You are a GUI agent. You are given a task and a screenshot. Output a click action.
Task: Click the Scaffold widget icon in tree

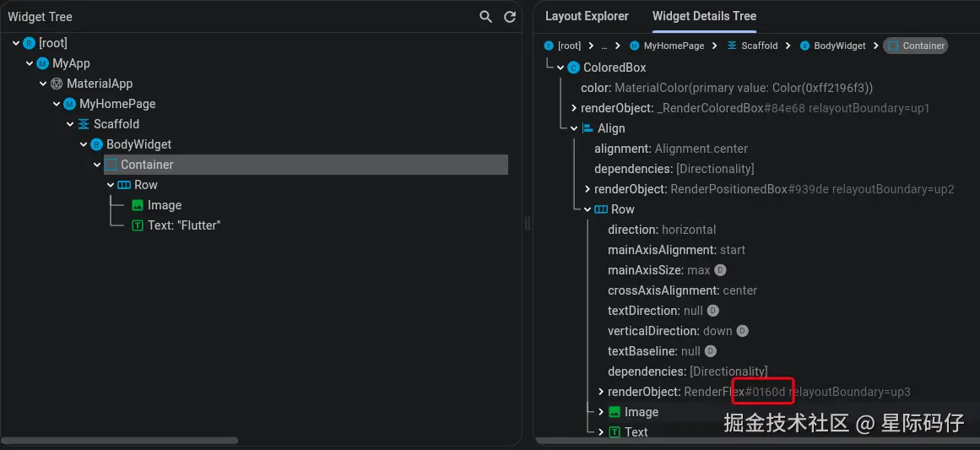click(x=84, y=124)
